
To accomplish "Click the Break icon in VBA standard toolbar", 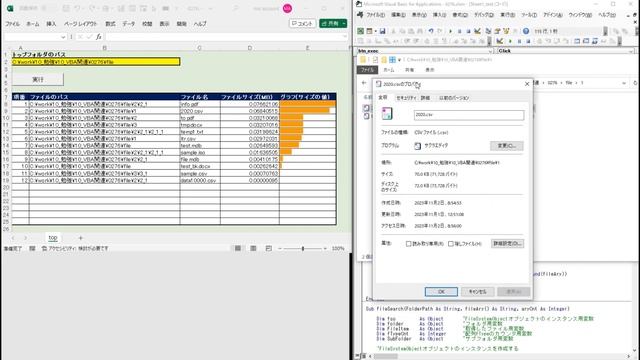I will tap(460, 31).
